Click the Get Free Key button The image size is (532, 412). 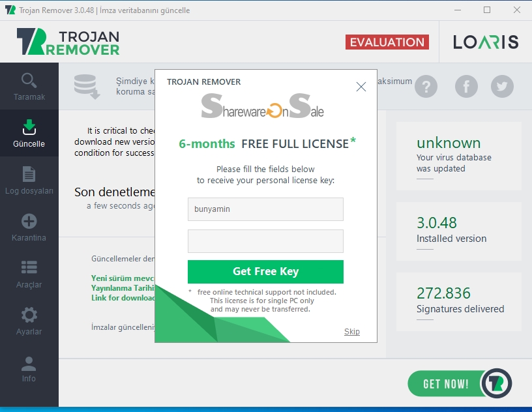(x=265, y=271)
